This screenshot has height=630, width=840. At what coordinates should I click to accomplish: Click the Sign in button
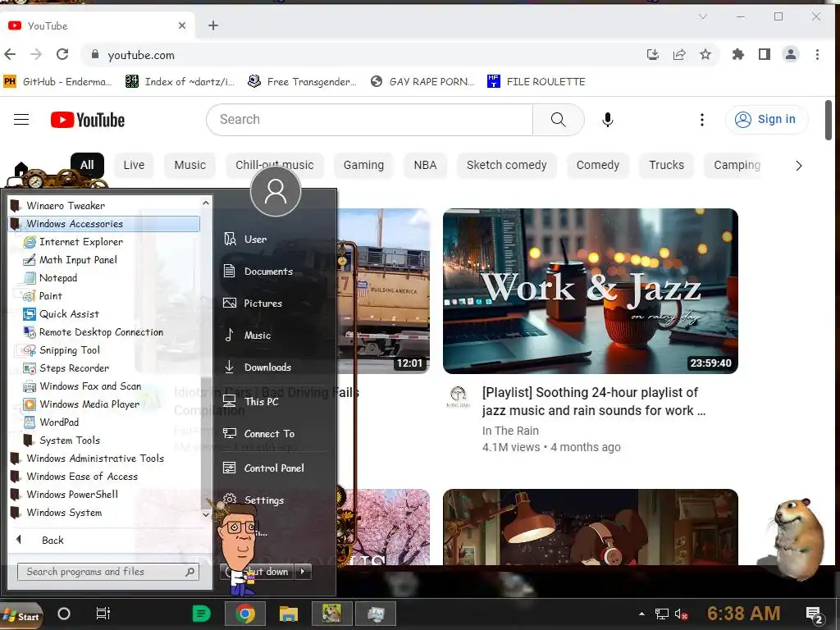(x=766, y=119)
